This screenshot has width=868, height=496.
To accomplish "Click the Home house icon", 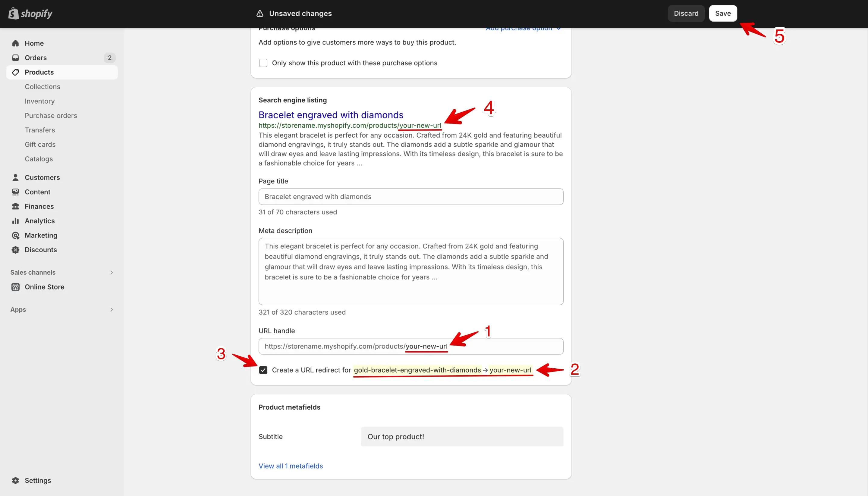I will pyautogui.click(x=15, y=43).
